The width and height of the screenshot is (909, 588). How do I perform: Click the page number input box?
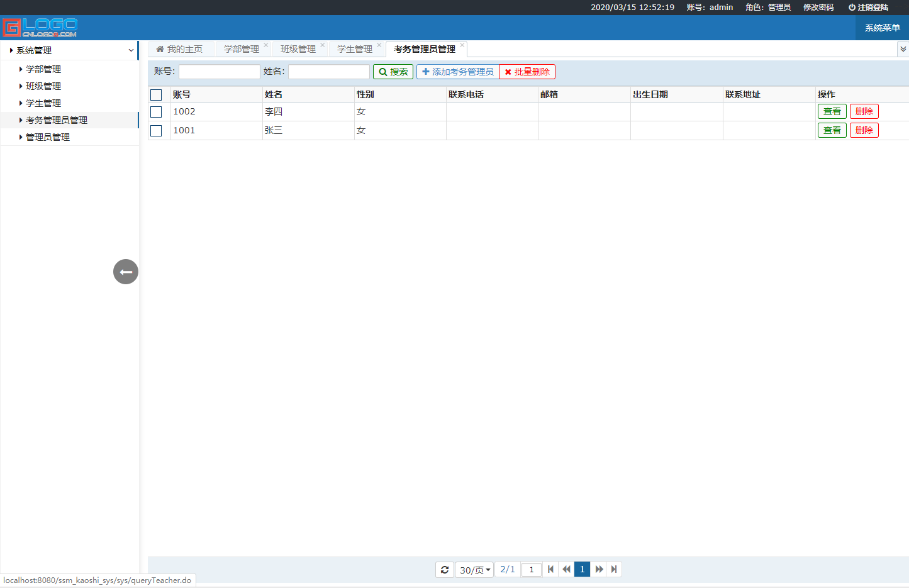pos(532,570)
